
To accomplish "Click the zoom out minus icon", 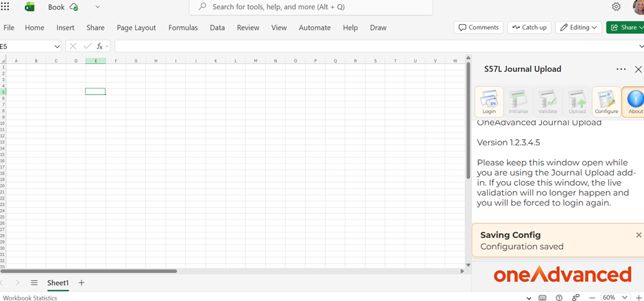I will coord(592,298).
